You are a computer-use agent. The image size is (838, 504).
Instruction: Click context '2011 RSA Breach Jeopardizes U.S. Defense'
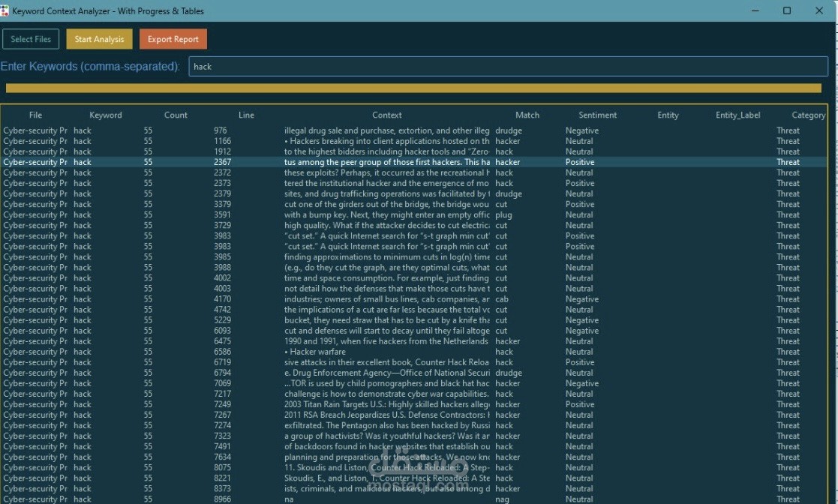click(x=387, y=415)
